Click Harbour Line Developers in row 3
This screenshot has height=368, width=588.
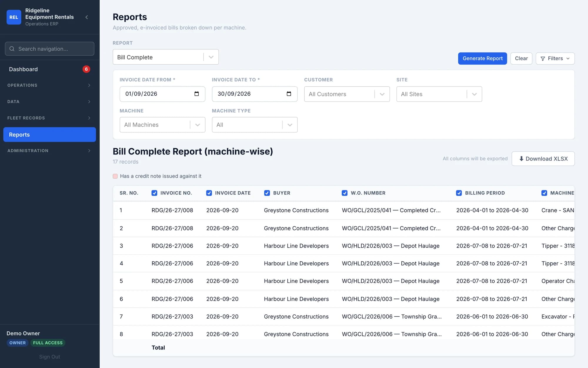click(296, 246)
